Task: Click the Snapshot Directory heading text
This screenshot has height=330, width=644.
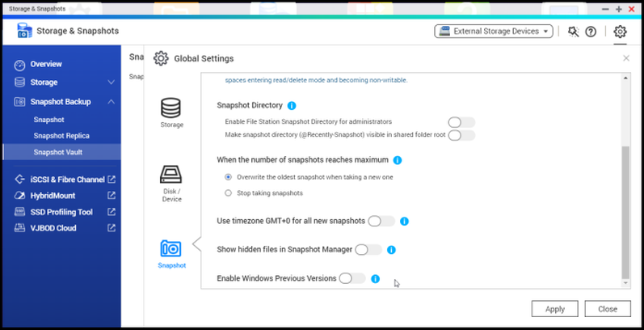Action: click(250, 106)
